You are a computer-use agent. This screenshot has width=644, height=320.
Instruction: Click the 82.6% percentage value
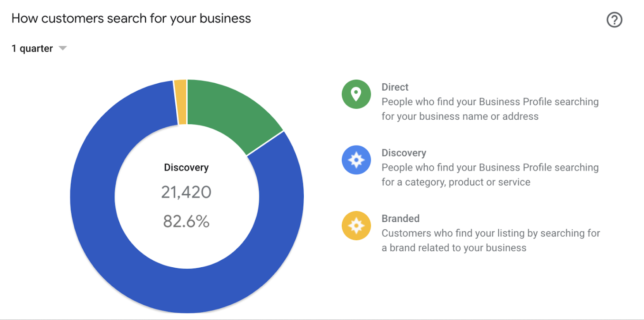click(186, 222)
